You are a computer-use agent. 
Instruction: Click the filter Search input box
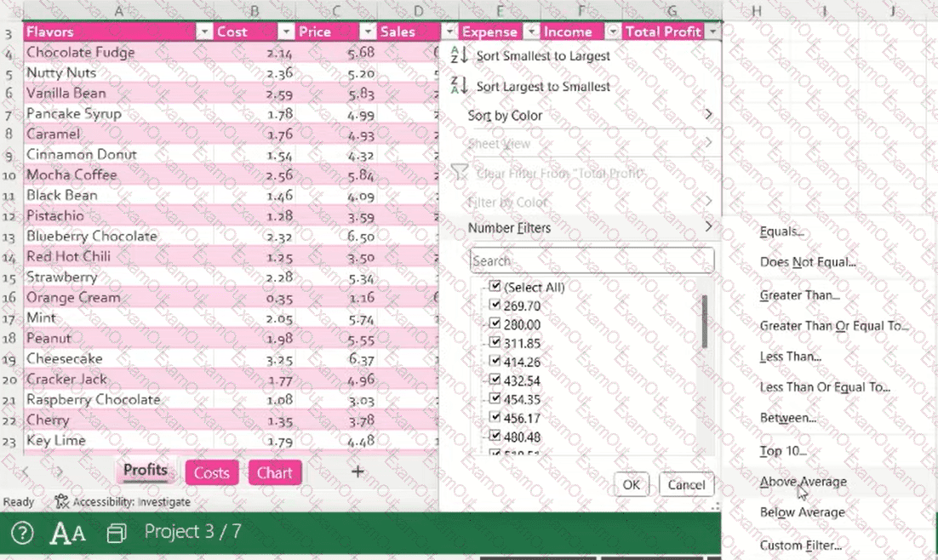(x=592, y=261)
